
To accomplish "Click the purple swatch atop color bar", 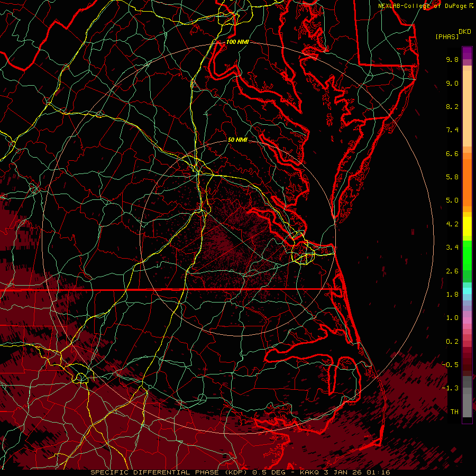I will 467,53.
